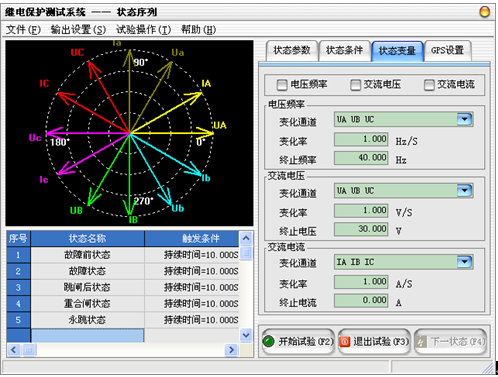Enable the 电压频率 checkbox
Screen dimensions: 498x377
pyautogui.click(x=282, y=85)
